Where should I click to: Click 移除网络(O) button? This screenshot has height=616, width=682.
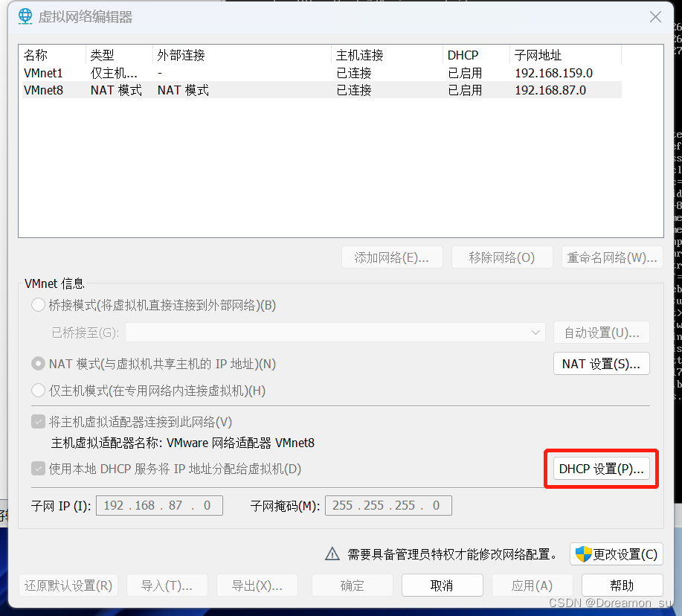(x=502, y=257)
